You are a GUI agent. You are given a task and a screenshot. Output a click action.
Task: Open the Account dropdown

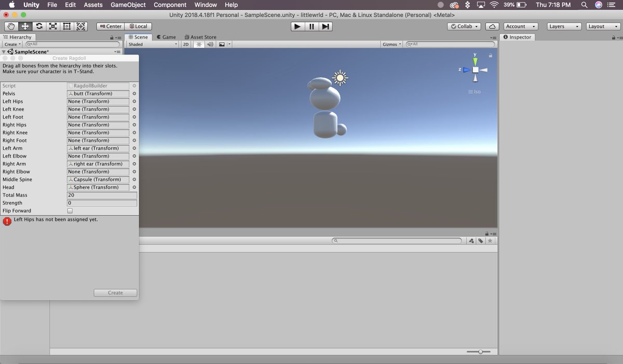click(x=522, y=26)
